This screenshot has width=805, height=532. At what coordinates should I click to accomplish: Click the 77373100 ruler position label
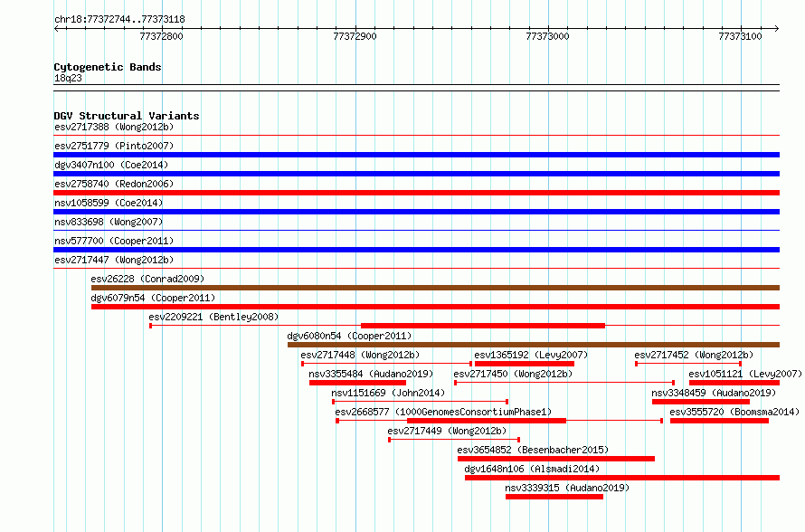[740, 36]
